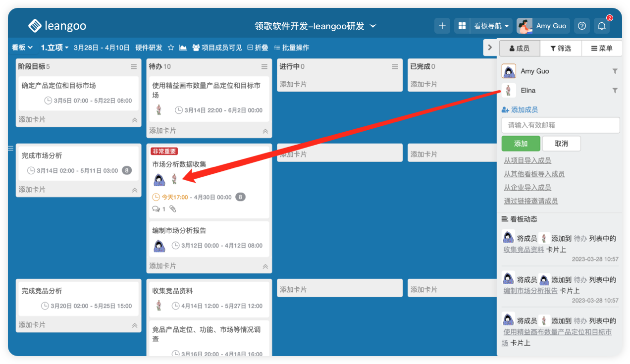Click the plus icon in header
The image size is (630, 364).
[442, 26]
